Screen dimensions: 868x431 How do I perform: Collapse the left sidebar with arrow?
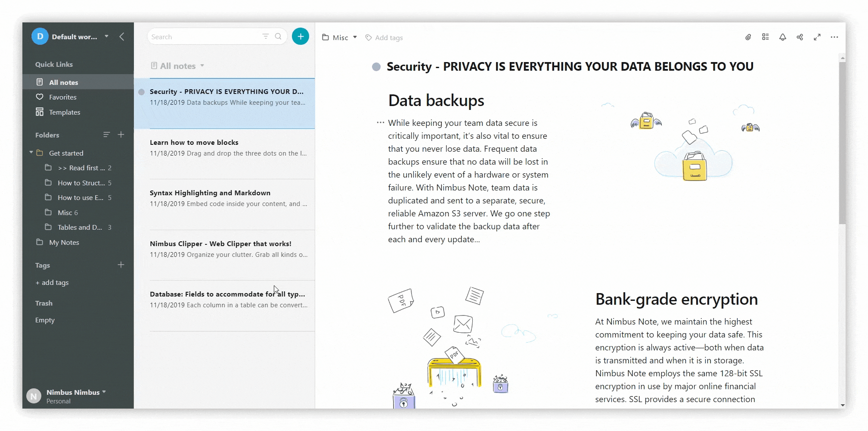[122, 37]
